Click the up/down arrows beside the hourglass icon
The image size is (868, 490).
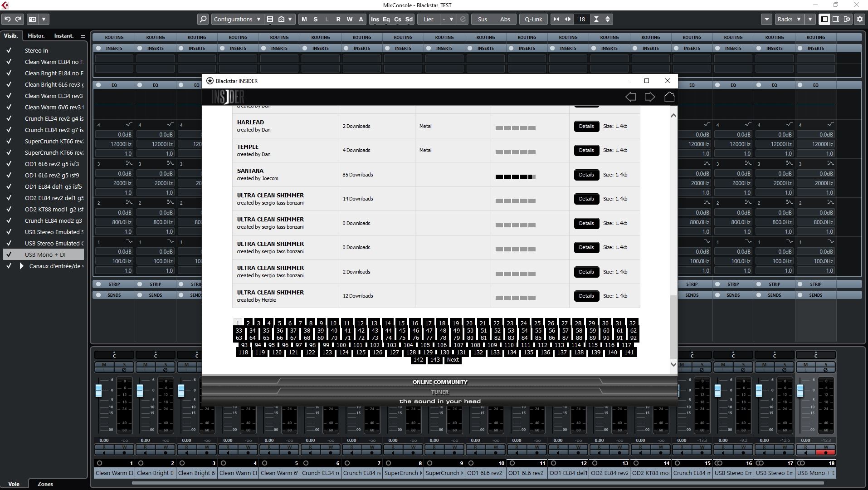click(x=608, y=19)
